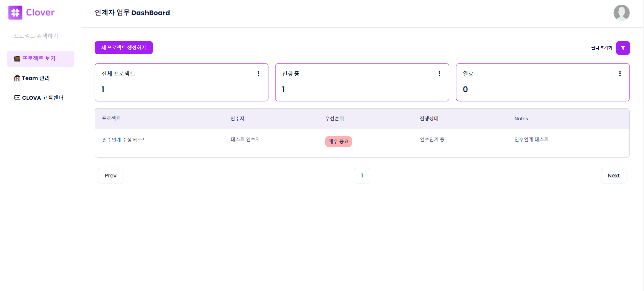Click the 매우 중요 priority badge

coord(338,142)
